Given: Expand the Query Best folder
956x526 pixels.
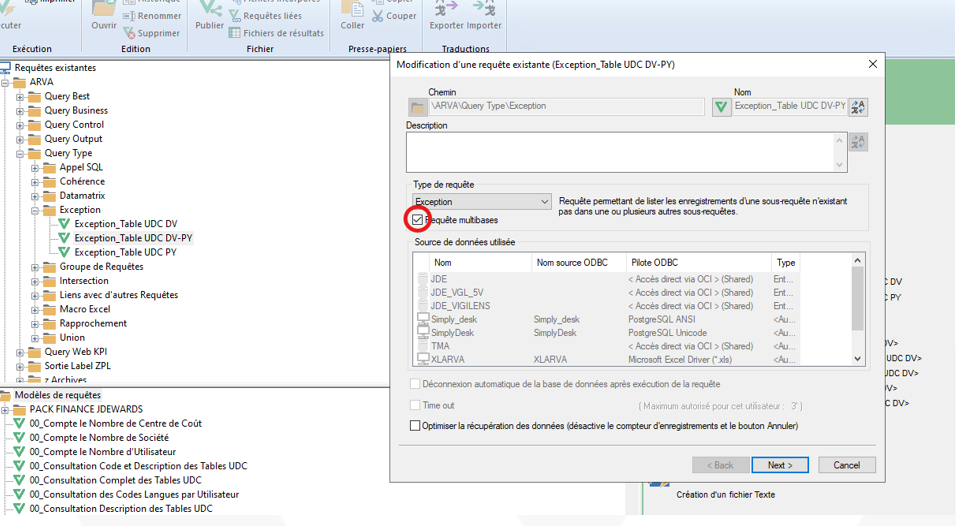Looking at the screenshot, I should click(x=20, y=97).
